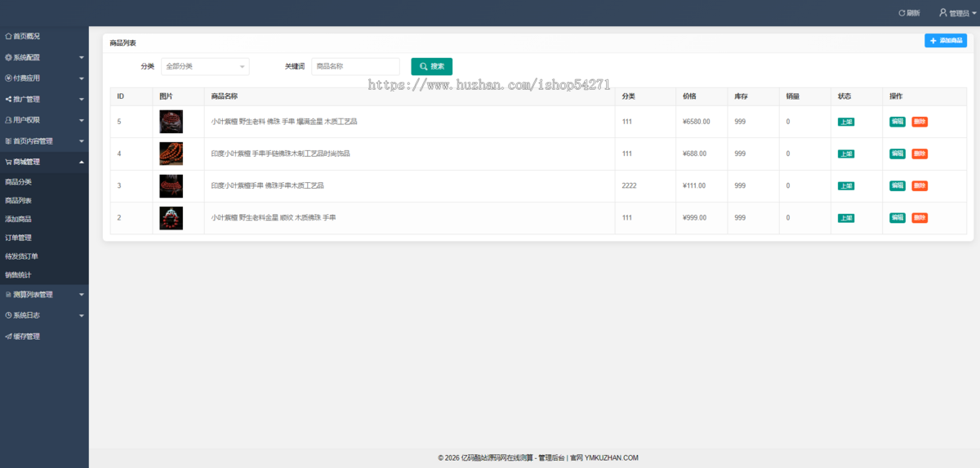Click the 搜索 search button
The height and width of the screenshot is (468, 980).
click(x=431, y=66)
